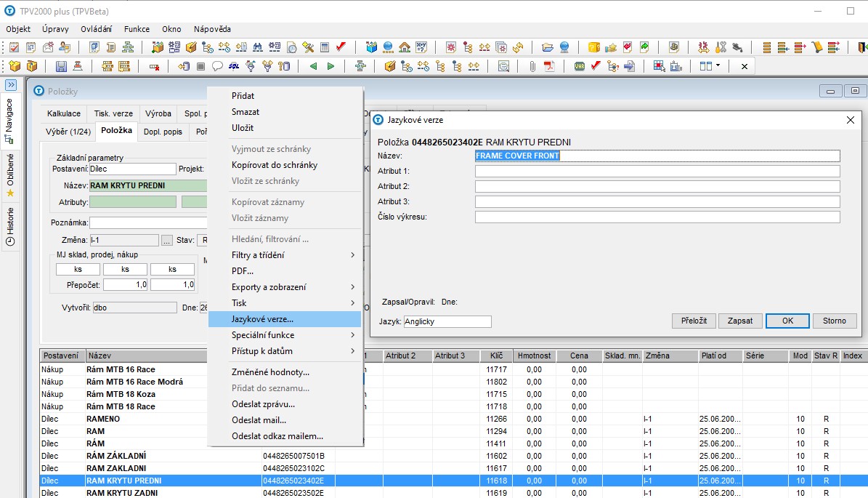868x498 pixels.
Task: Click the hand truck trolley icon
Action: point(817,48)
